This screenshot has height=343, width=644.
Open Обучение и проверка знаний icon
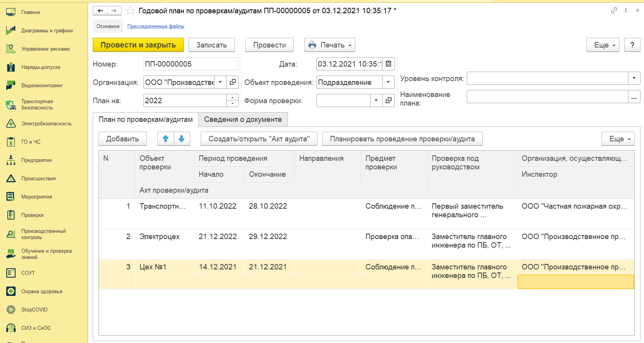point(11,254)
